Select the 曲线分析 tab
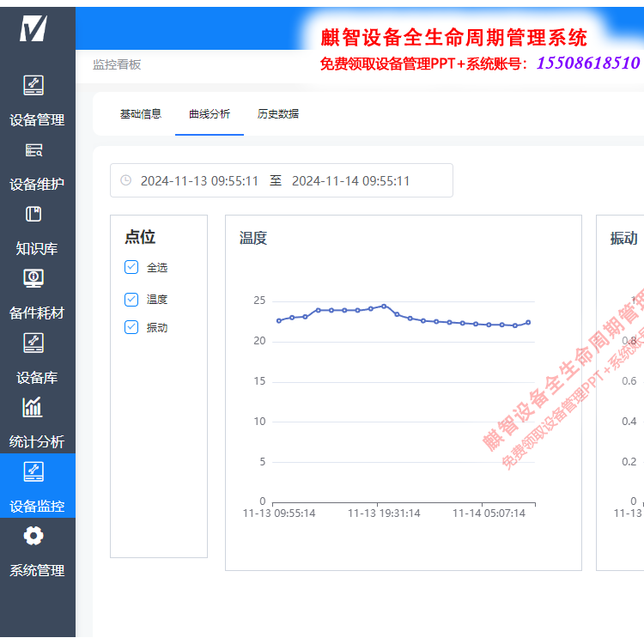644x644 pixels. click(x=210, y=114)
